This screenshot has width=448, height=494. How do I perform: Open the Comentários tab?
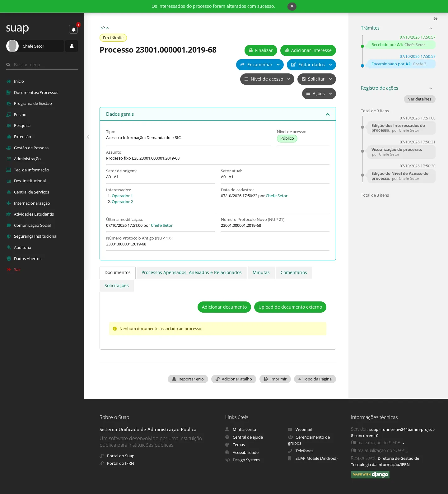pyautogui.click(x=294, y=273)
